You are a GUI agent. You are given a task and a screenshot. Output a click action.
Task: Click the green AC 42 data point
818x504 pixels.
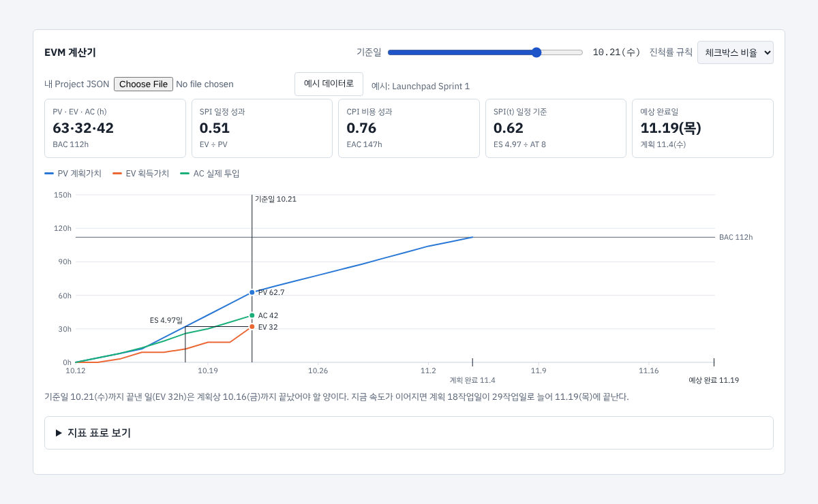[252, 315]
